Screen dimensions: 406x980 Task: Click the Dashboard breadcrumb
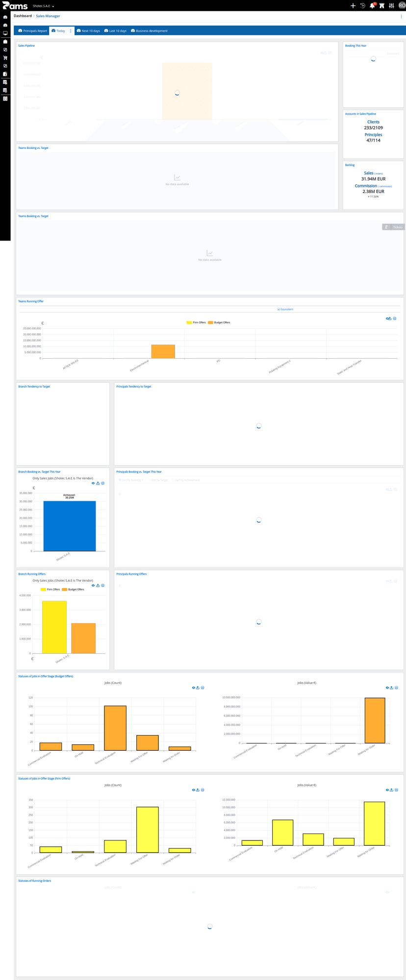23,16
